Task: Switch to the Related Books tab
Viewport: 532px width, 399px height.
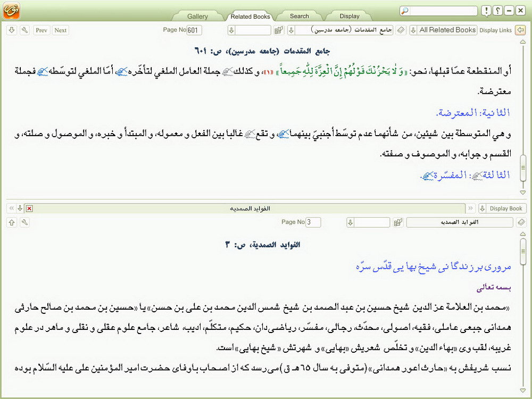Action: point(250,16)
